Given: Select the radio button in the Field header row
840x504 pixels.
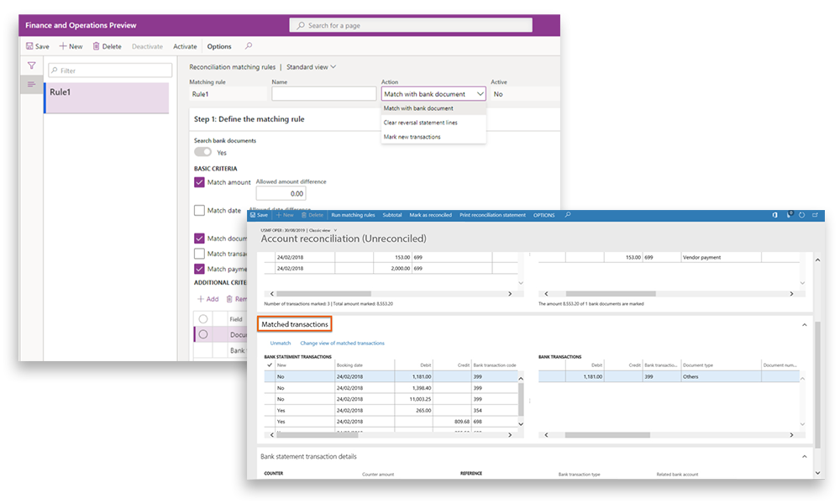Looking at the screenshot, I should pyautogui.click(x=203, y=319).
